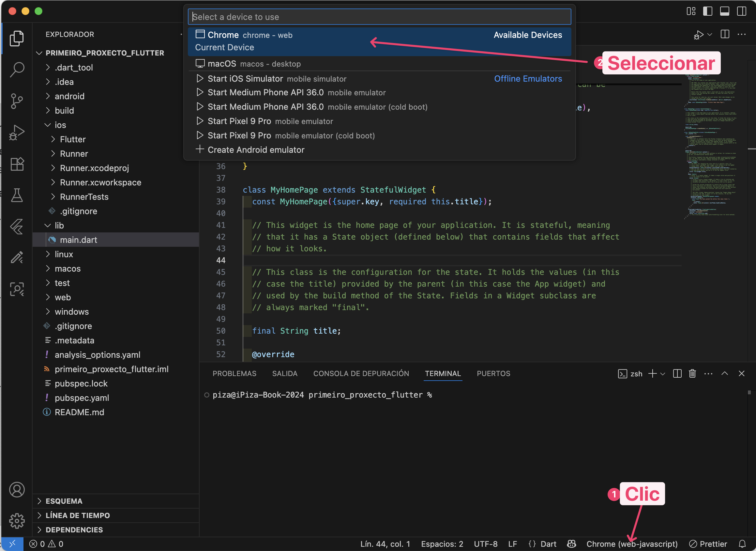This screenshot has width=756, height=551.
Task: Toggle the primary sidebar layout button
Action: point(707,11)
